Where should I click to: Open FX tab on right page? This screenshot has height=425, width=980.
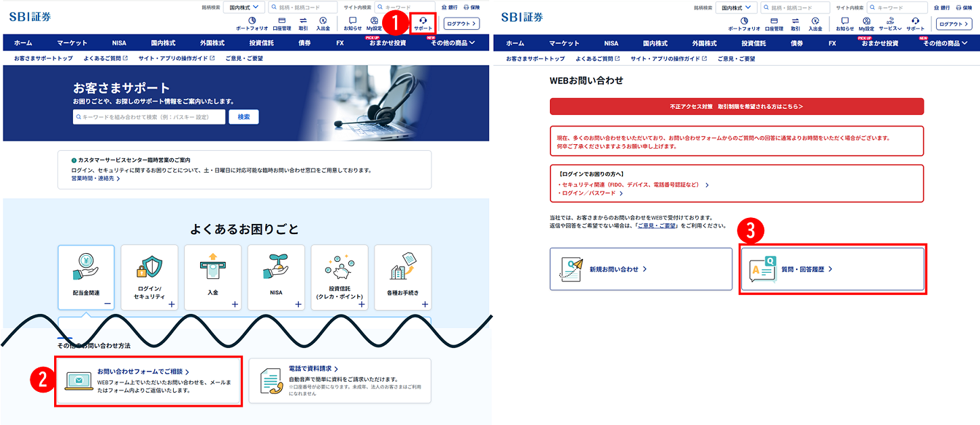(832, 43)
